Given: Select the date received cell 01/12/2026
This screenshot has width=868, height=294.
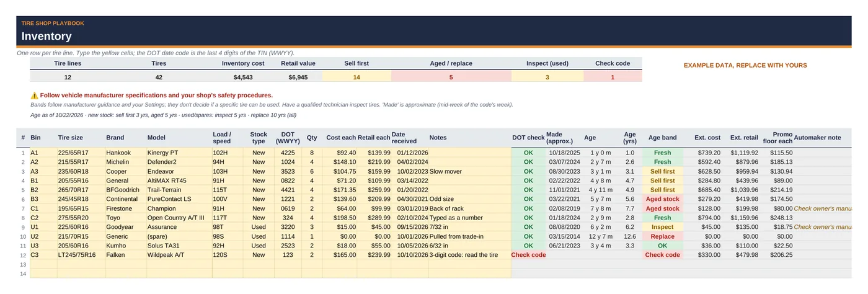Looking at the screenshot, I should [410, 153].
